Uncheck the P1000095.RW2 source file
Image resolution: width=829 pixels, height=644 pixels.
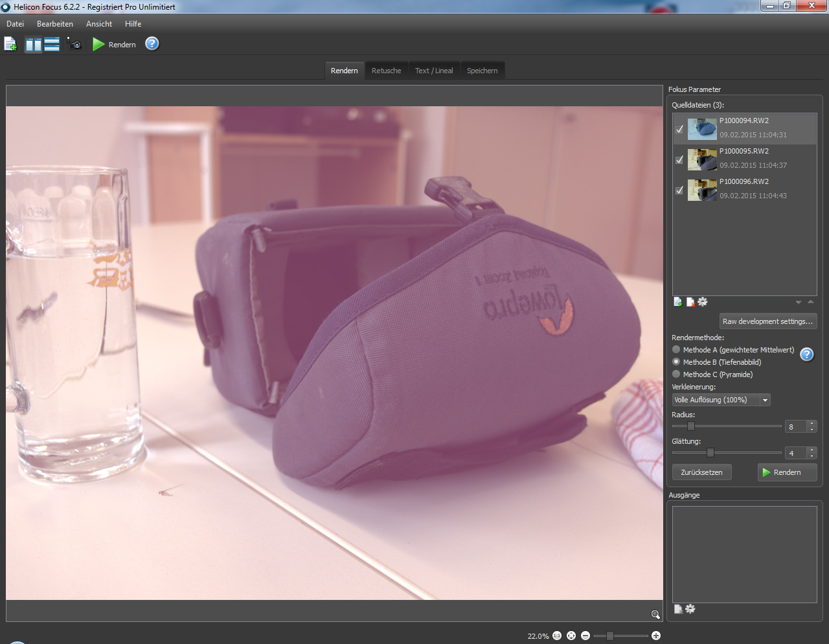679,159
